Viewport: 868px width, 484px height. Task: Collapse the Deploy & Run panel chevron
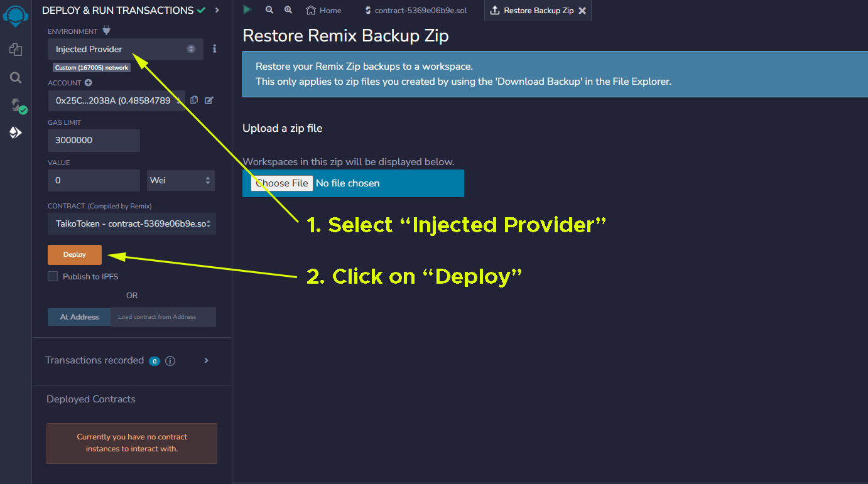[217, 10]
